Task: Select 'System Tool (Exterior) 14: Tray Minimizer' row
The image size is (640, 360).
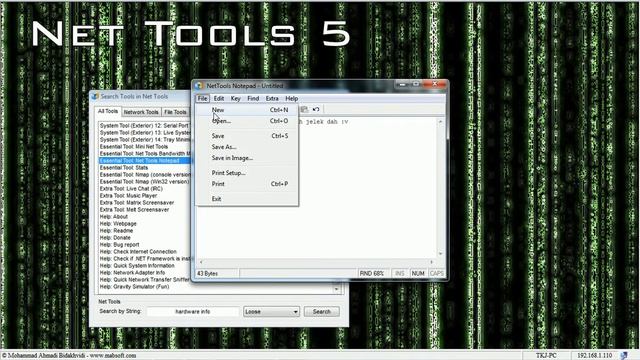Action: [144, 140]
